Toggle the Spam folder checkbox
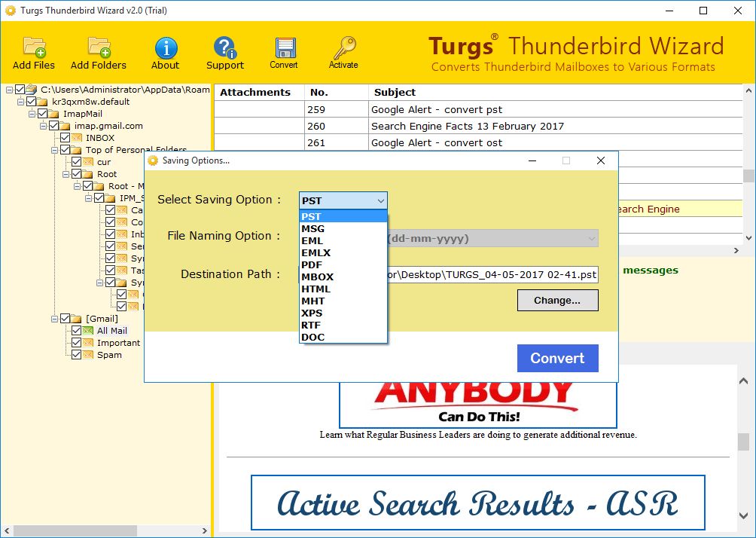756x538 pixels. click(76, 355)
